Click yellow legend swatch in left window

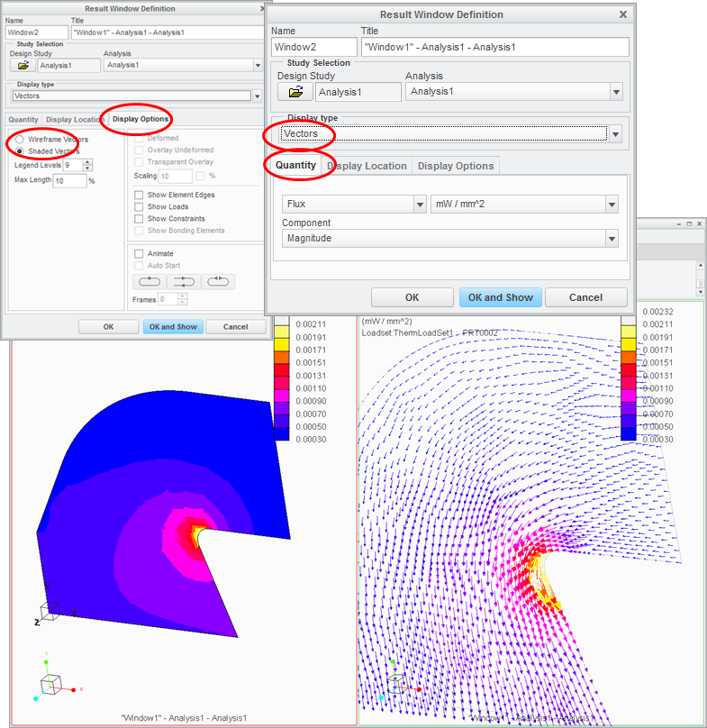pyautogui.click(x=282, y=345)
